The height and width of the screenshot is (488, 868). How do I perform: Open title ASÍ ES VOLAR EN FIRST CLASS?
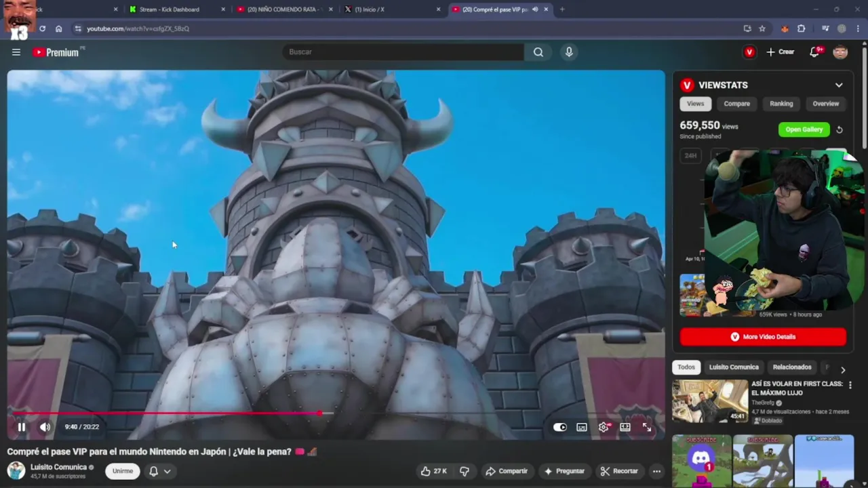(x=797, y=388)
